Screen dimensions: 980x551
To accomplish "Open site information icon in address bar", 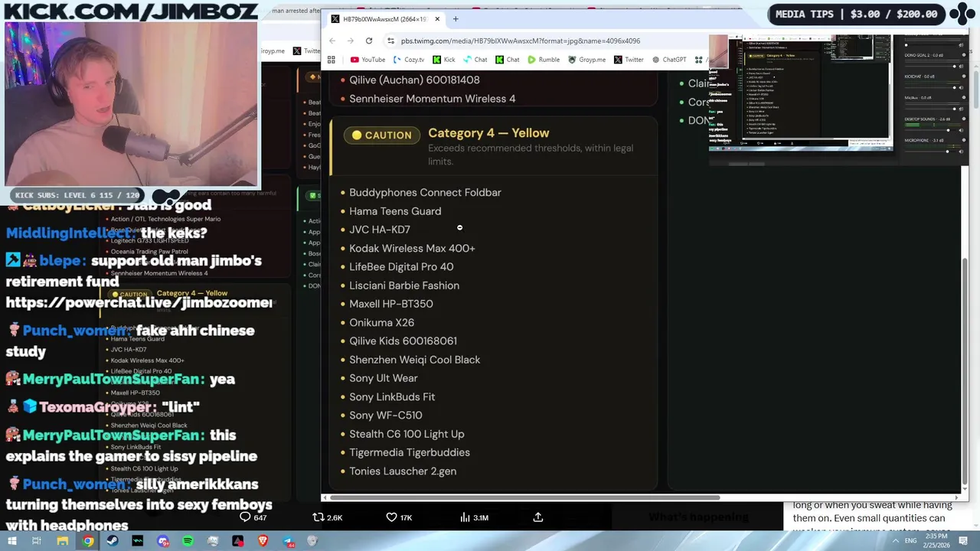I will coord(390,41).
